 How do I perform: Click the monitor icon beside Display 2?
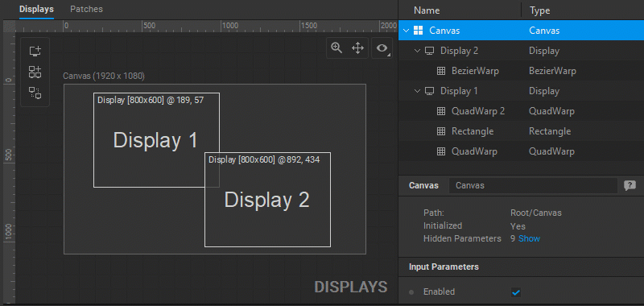coord(430,51)
